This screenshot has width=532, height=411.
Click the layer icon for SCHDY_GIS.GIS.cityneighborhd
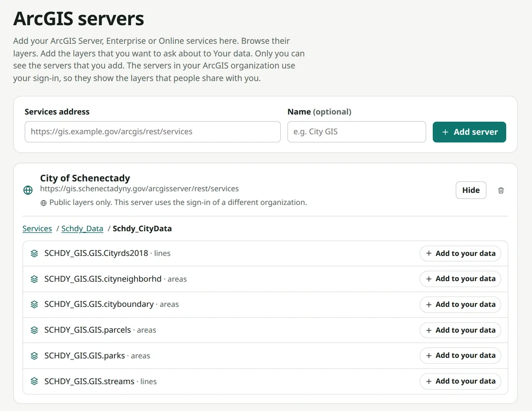pos(34,279)
